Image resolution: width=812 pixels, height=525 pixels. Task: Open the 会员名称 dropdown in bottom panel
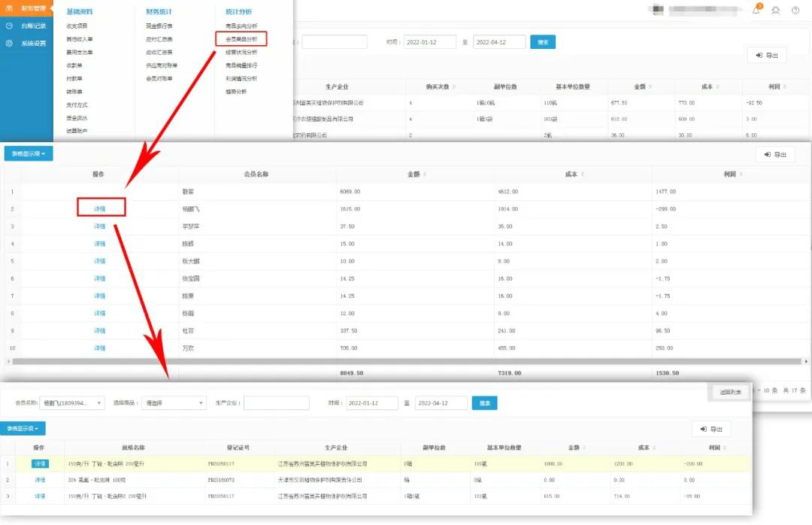coord(72,403)
